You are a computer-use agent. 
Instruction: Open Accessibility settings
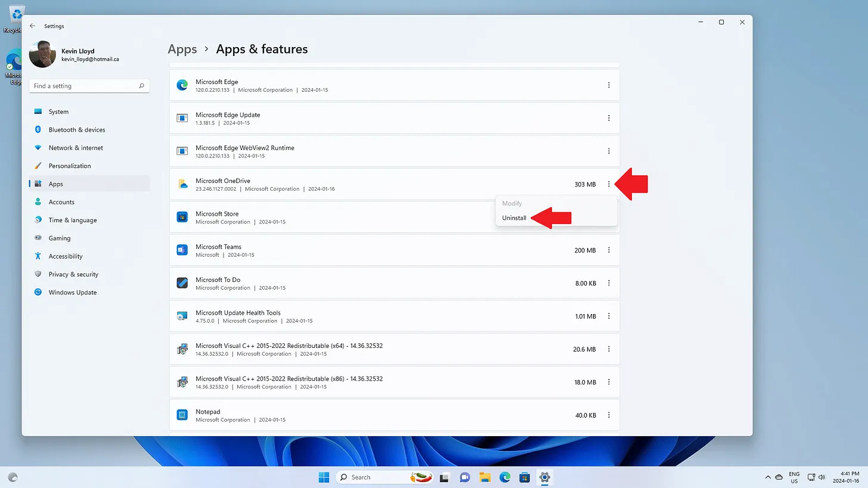(x=89, y=256)
